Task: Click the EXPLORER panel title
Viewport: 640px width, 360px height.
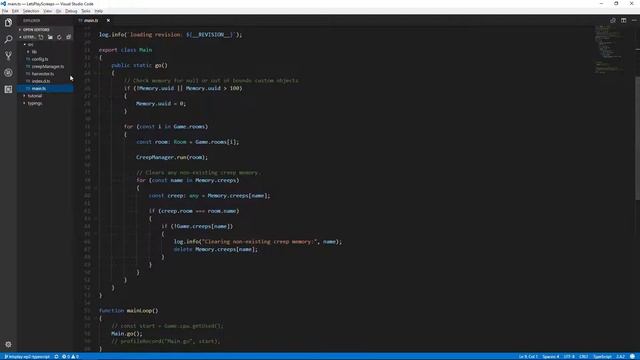Action: [x=31, y=20]
